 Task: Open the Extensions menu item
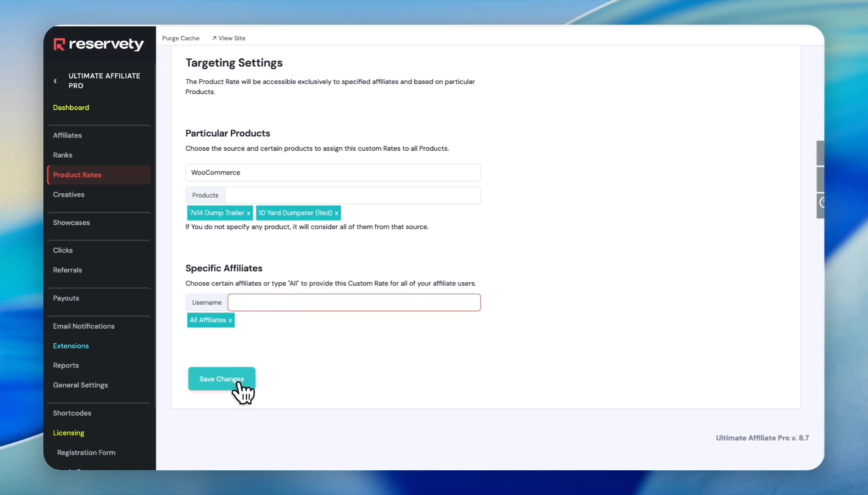coord(71,346)
